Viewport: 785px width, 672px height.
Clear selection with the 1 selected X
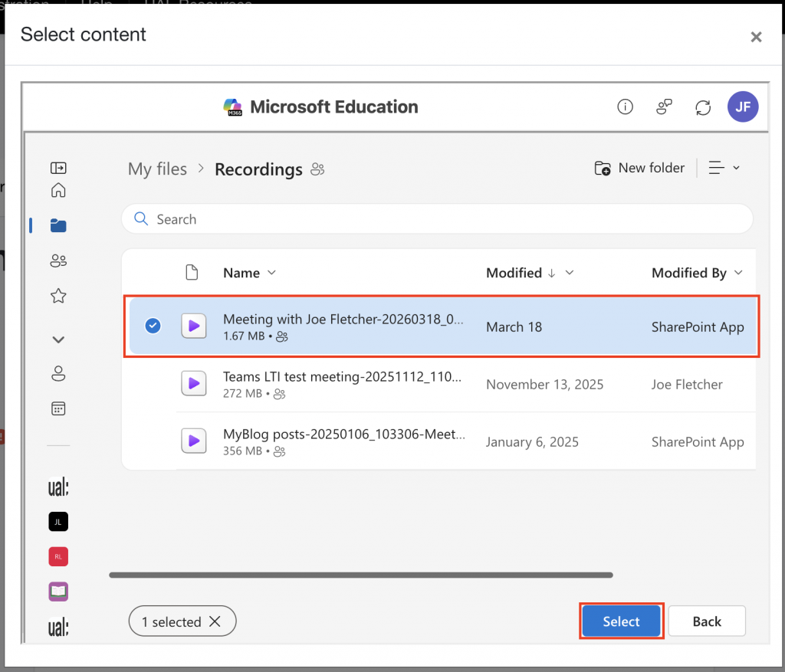pyautogui.click(x=215, y=622)
